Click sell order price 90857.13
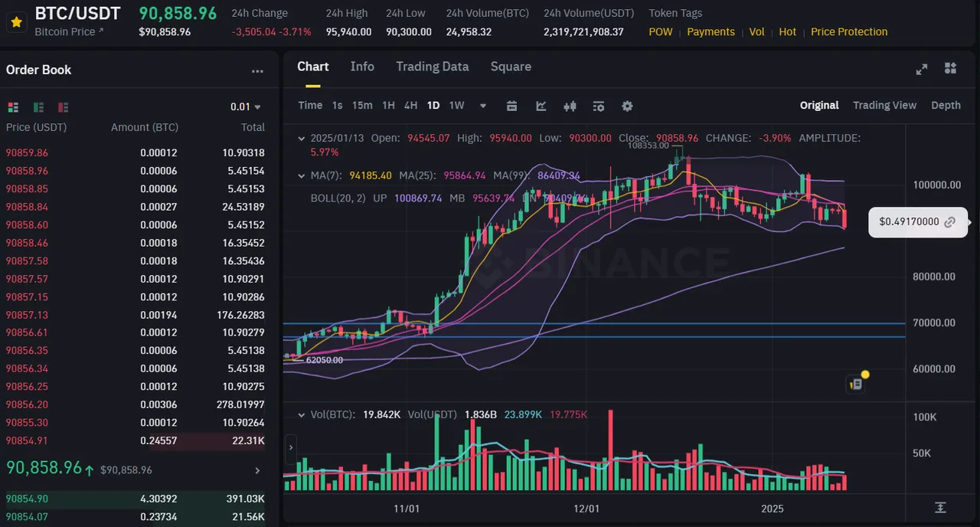The height and width of the screenshot is (527, 980). click(x=27, y=315)
